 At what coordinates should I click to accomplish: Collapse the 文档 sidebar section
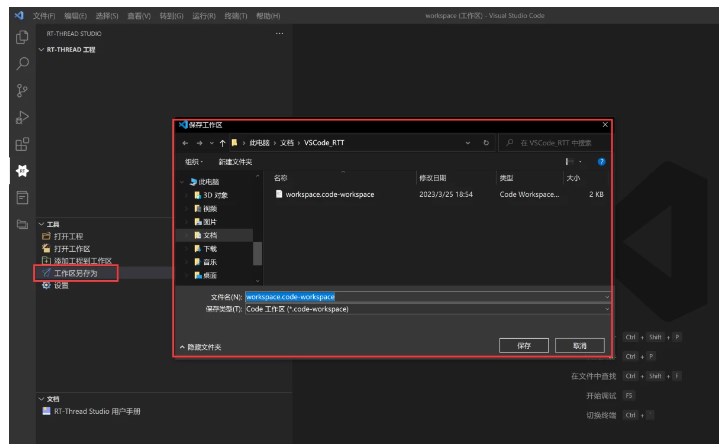[41, 398]
